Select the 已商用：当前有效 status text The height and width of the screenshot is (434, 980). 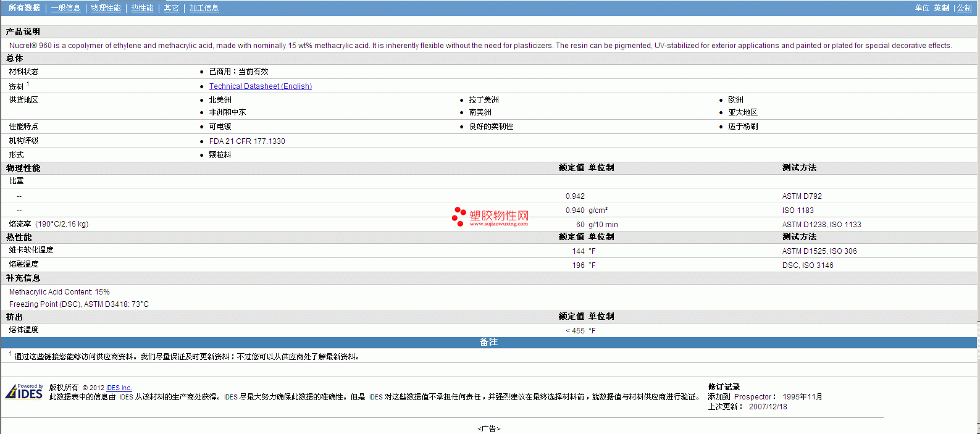click(x=238, y=72)
